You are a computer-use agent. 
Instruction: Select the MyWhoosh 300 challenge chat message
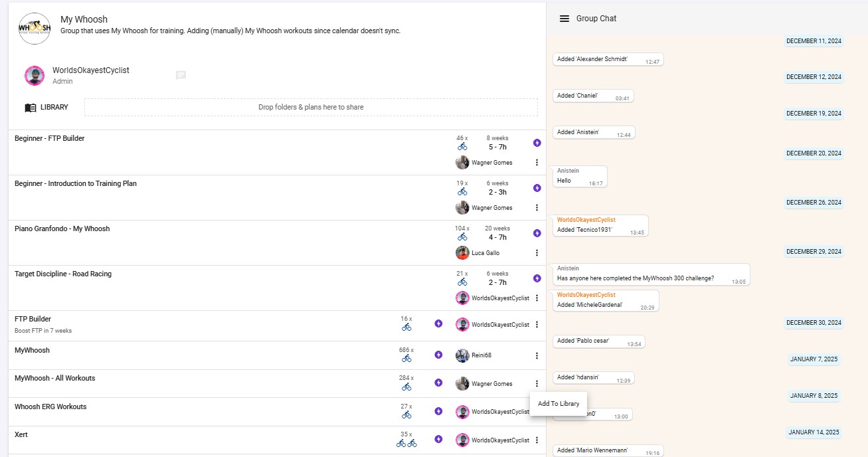pyautogui.click(x=651, y=274)
